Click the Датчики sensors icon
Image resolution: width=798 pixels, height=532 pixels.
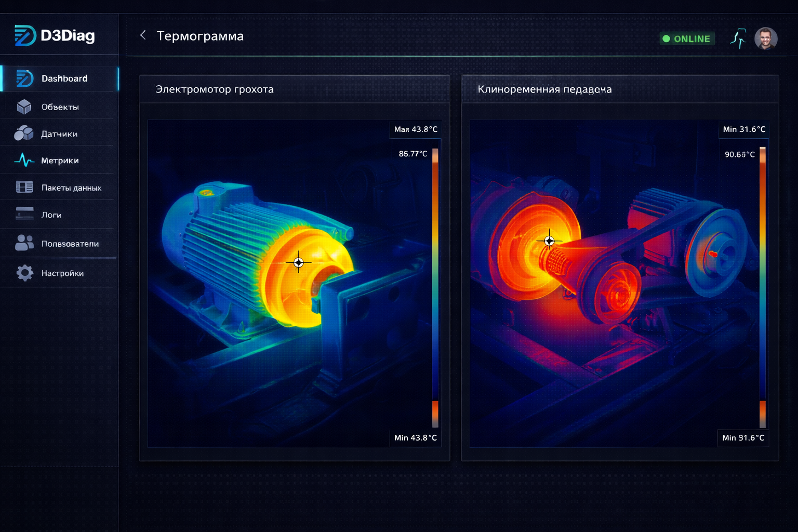pyautogui.click(x=24, y=134)
